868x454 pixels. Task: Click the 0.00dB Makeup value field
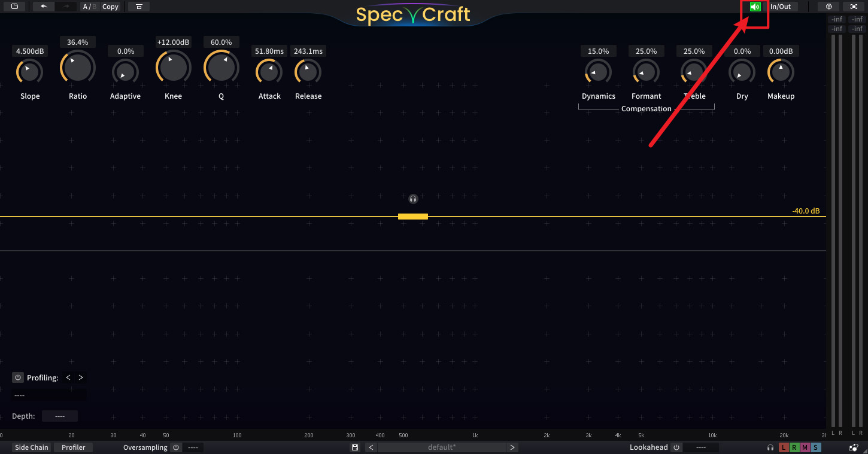(x=781, y=51)
